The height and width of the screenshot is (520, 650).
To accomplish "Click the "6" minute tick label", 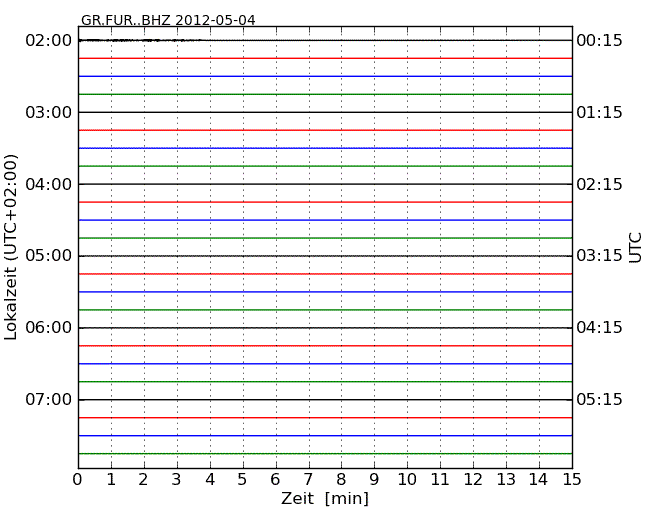I will (x=276, y=479).
